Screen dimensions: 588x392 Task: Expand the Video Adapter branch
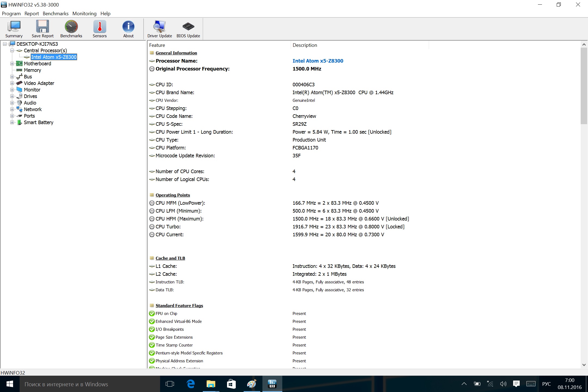click(x=12, y=83)
